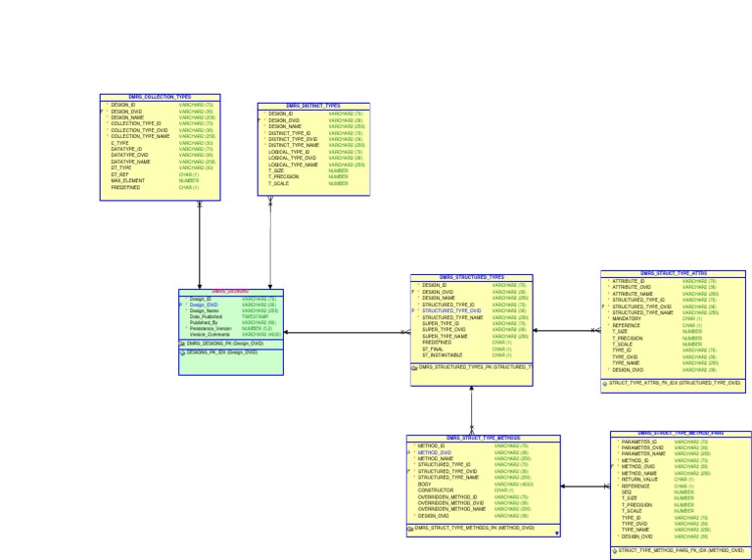Select the DMRS_STRUCT_TYPE_METHODS table title
The image size is (752, 560).
coord(483,438)
